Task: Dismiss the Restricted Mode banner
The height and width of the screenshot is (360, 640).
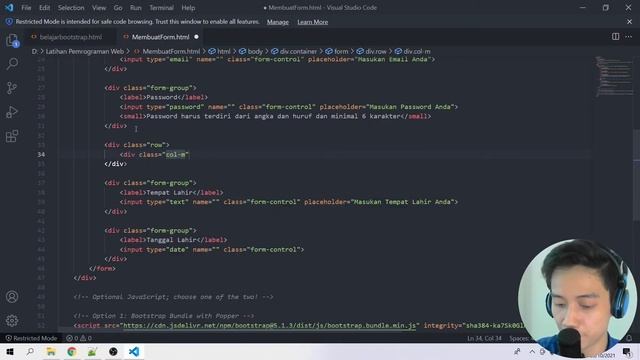Action: [629, 22]
